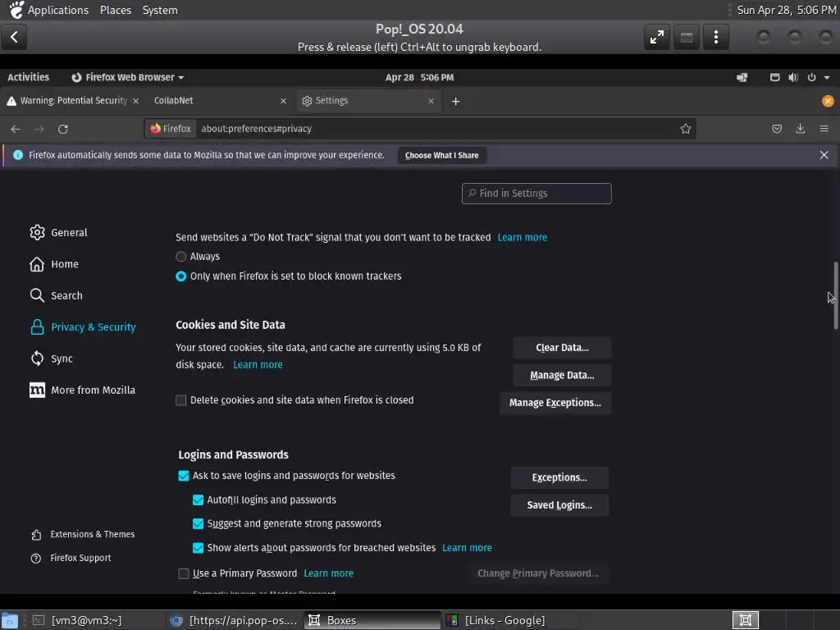Open the Boxes three-dot menu
Viewport: 840px width, 630px height.
tap(715, 37)
